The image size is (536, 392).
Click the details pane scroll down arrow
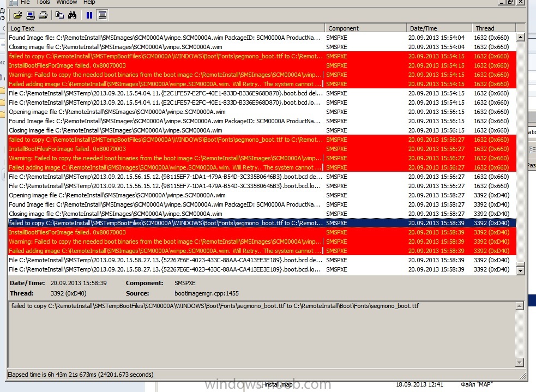point(520,363)
